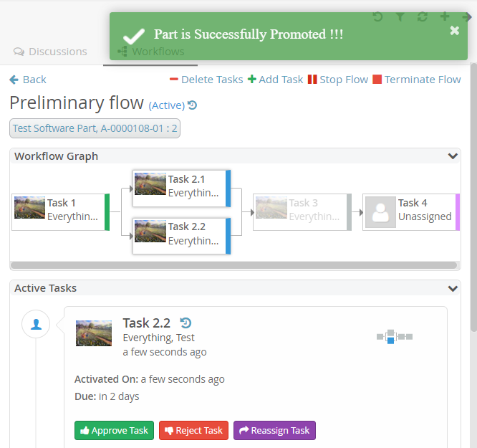Click the refresh icon in top toolbar
477x448 pixels.
(x=422, y=16)
